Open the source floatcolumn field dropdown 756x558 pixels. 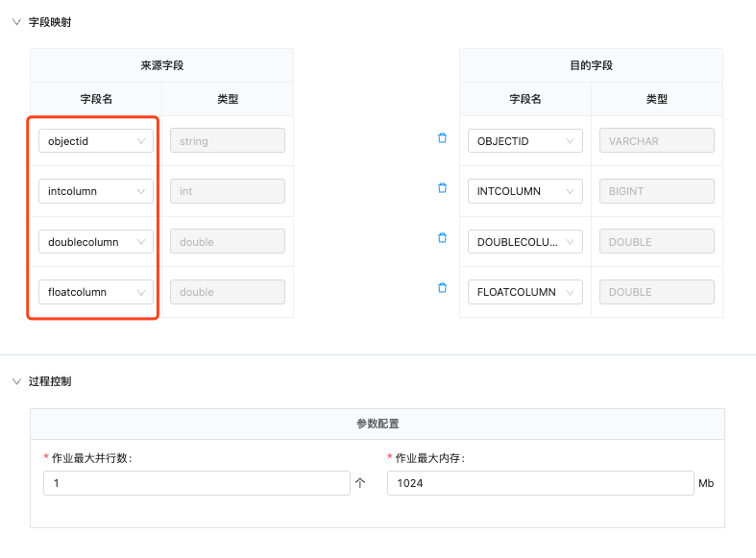95,292
